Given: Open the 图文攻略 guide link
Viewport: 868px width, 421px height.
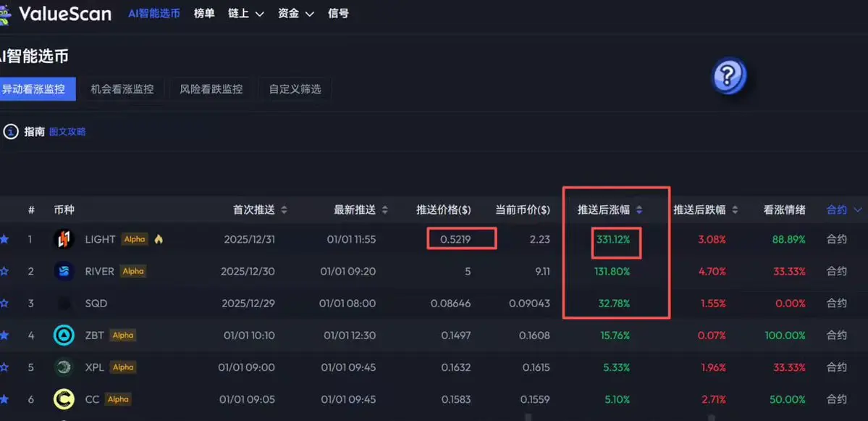Looking at the screenshot, I should (67, 132).
